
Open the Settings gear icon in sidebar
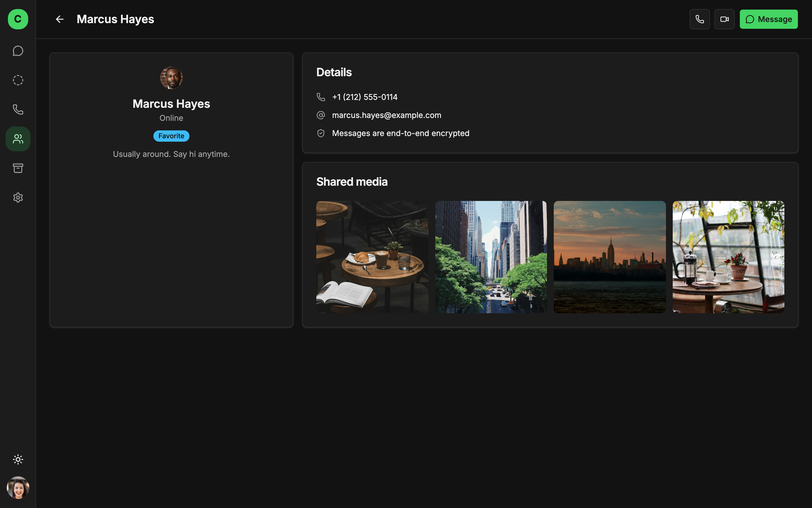click(18, 198)
